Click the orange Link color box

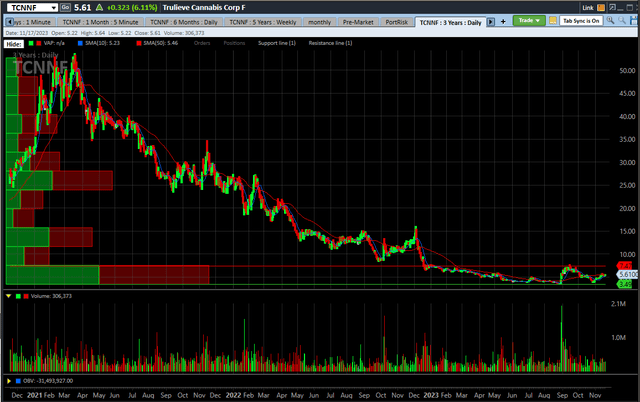click(x=601, y=6)
